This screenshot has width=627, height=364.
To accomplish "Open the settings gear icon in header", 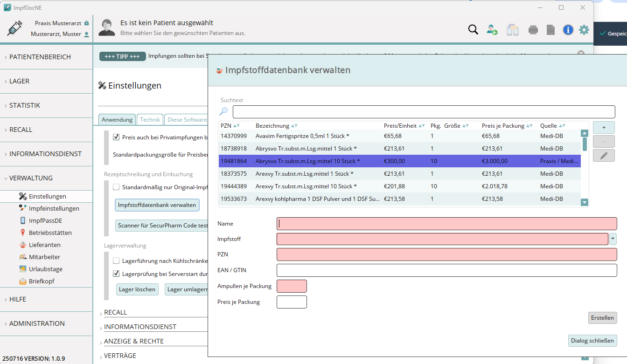I will (584, 30).
